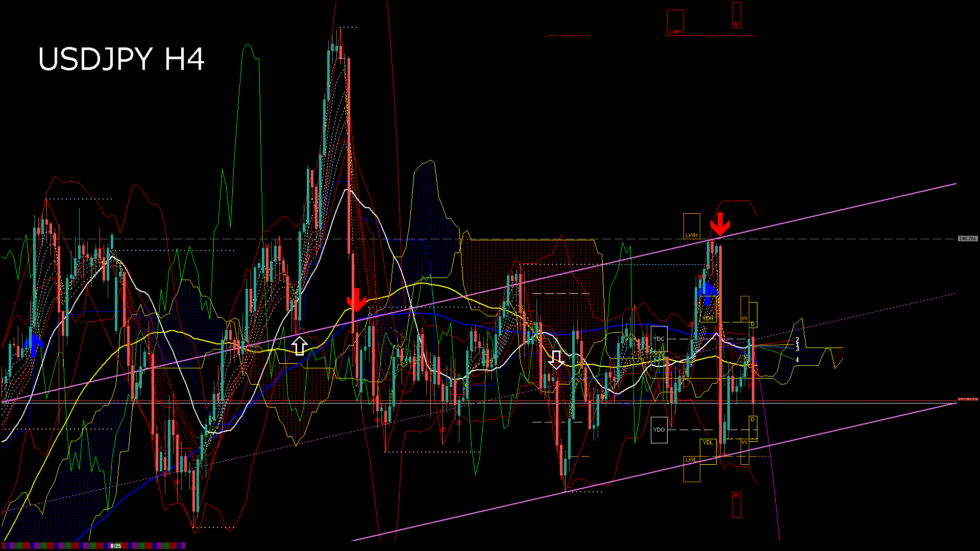
Task: Select the red down arrow below the tallest spike
Action: [357, 300]
